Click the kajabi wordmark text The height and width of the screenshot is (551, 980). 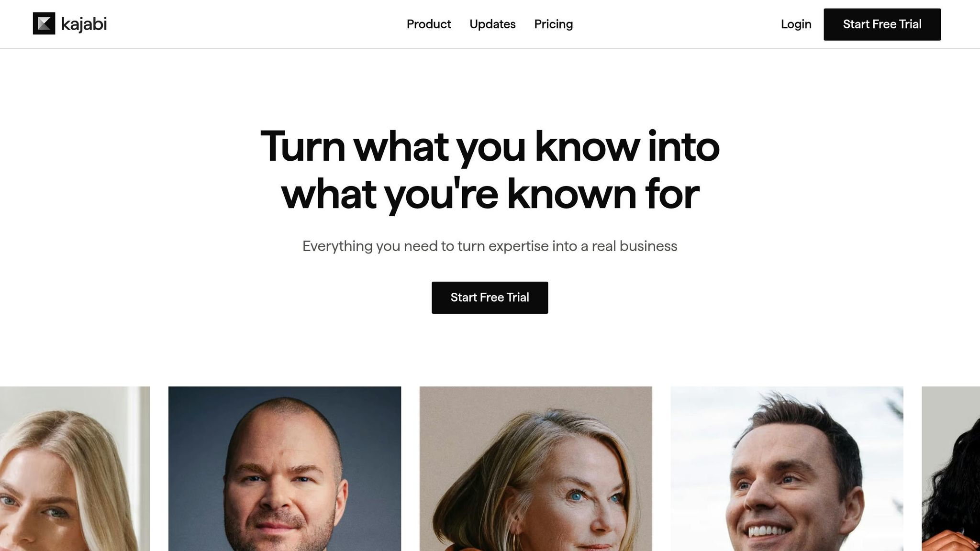(x=84, y=24)
